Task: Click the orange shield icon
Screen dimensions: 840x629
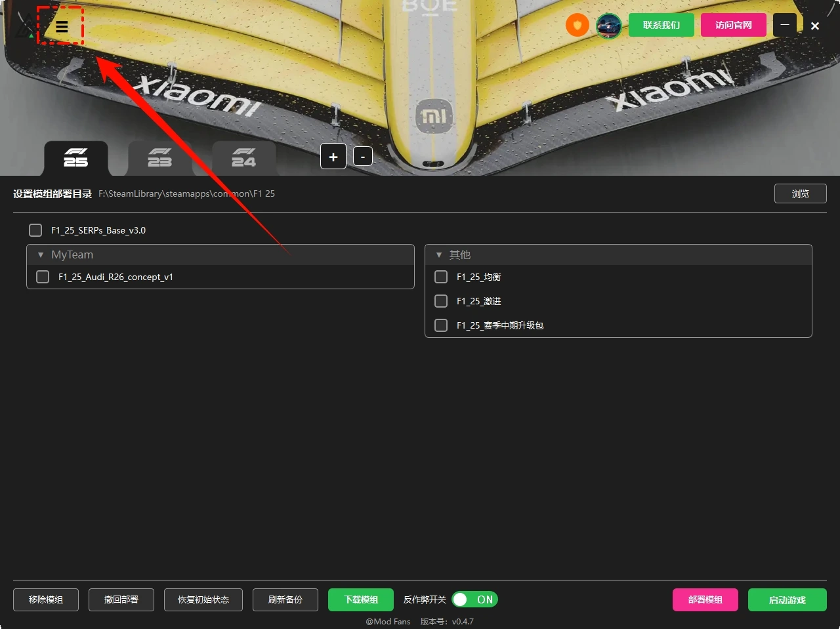Action: (577, 26)
